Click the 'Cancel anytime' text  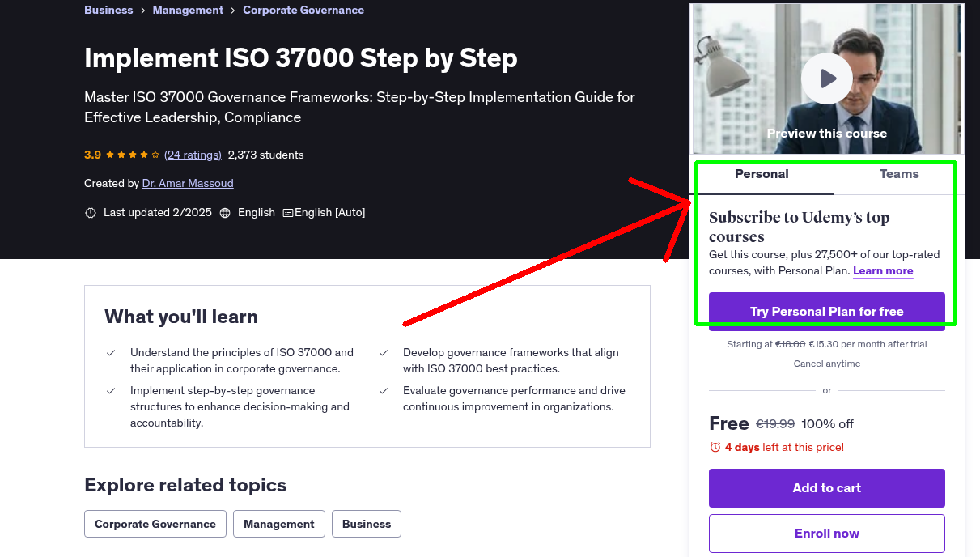(x=827, y=364)
